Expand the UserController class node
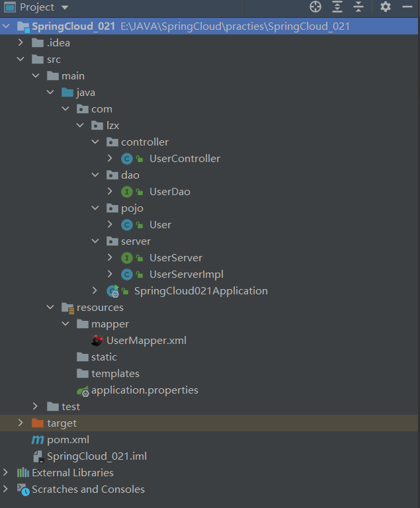Viewport: 420px width, 508px height. 110,159
